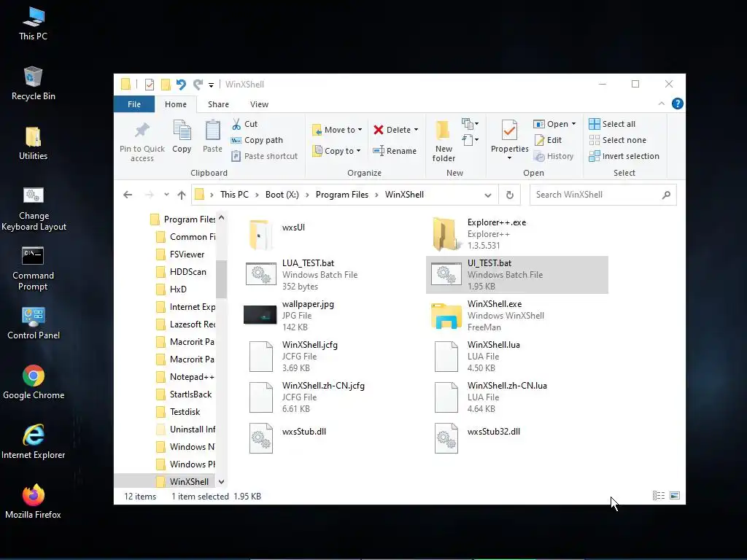Select wallpaper.jpg thumbnail
The width and height of the screenshot is (747, 560).
pos(260,315)
